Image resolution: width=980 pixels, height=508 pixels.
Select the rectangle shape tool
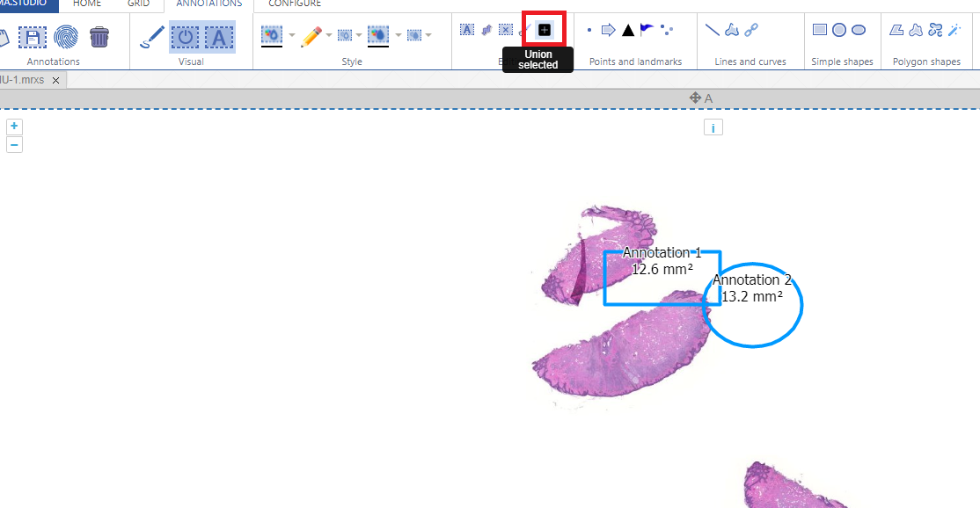click(820, 30)
